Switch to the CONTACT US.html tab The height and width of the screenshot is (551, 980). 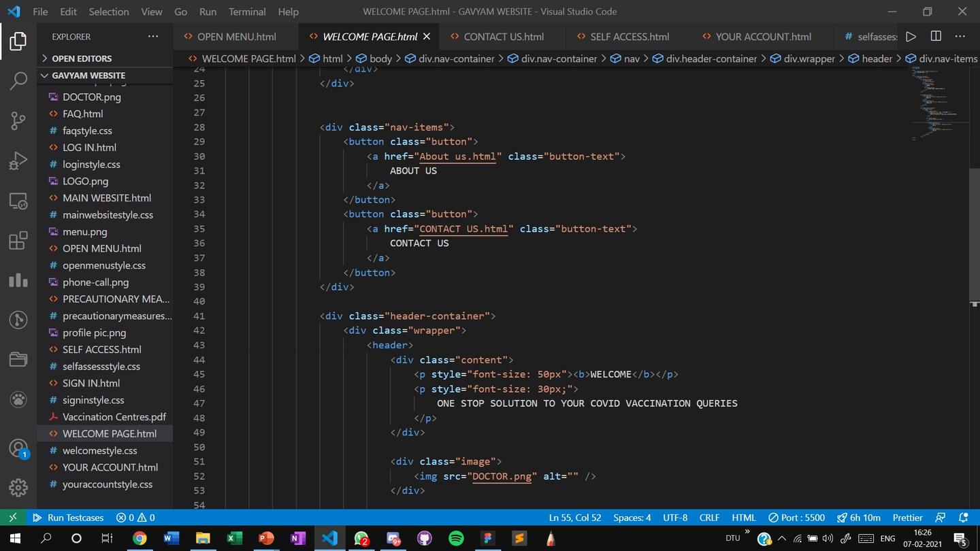504,37
